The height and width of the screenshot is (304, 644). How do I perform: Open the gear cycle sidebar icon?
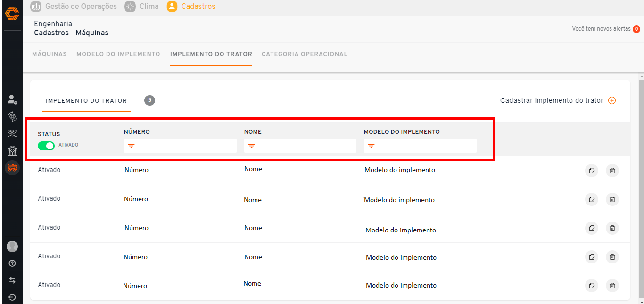(x=12, y=116)
